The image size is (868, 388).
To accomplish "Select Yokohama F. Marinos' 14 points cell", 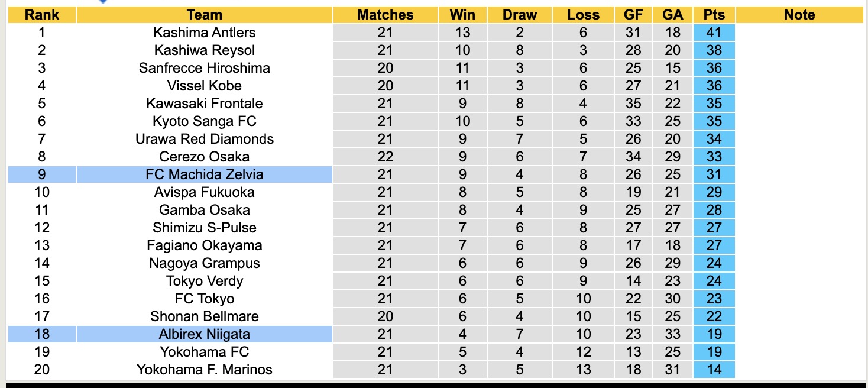I will (714, 370).
